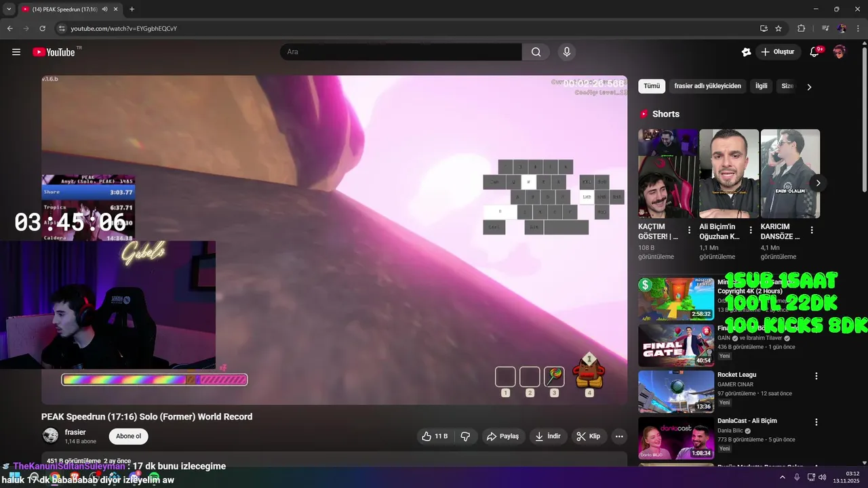
Task: Open the tab search dropdown
Action: coord(8,9)
